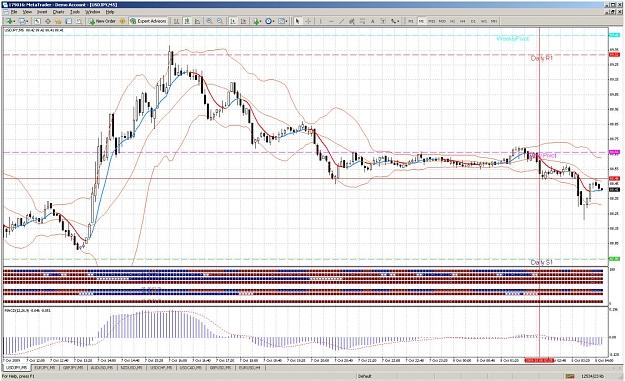Open the MetaEditor yellow diamond icon
This screenshot has height=381, width=625.
click(122, 21)
